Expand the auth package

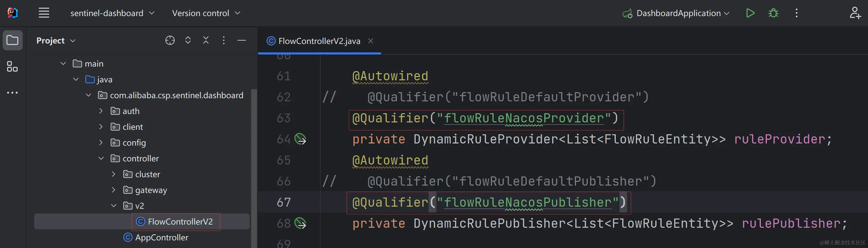(101, 111)
